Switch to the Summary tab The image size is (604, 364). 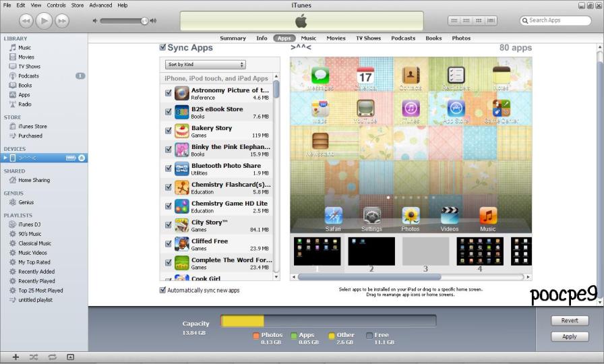click(233, 38)
